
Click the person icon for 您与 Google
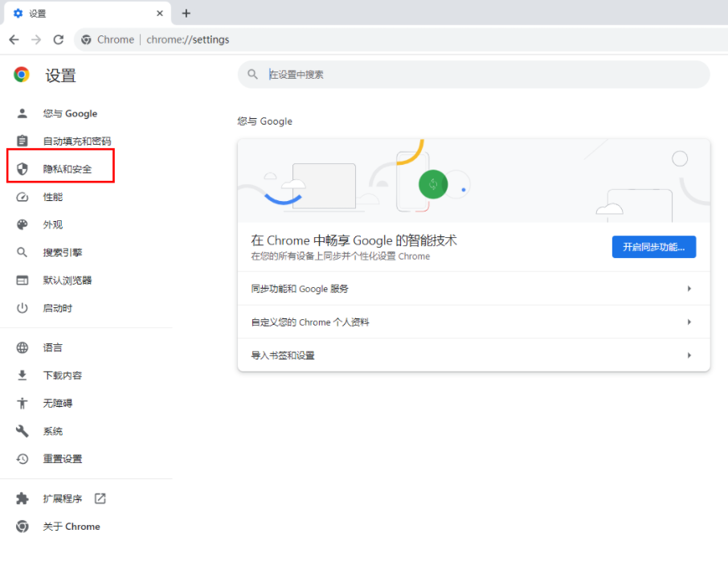(22, 113)
